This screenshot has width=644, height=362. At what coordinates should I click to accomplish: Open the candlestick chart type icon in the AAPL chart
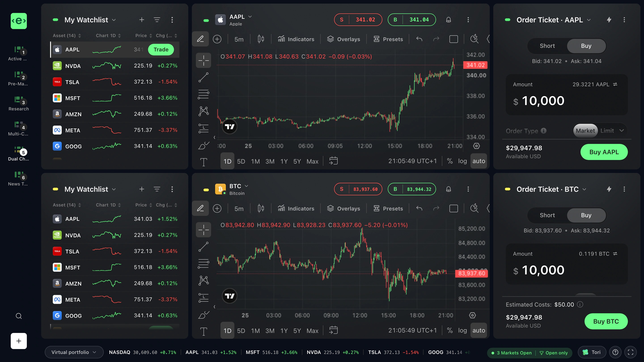click(261, 39)
